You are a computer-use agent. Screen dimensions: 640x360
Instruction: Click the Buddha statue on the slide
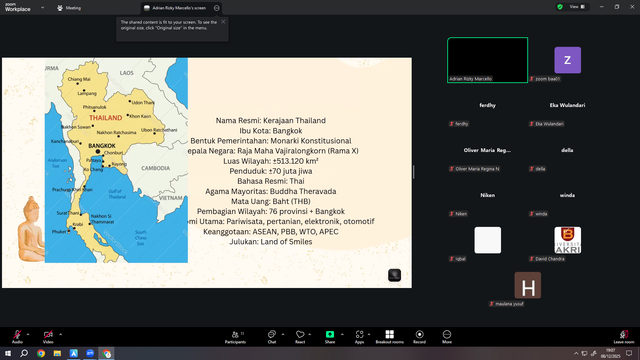pyautogui.click(x=31, y=229)
